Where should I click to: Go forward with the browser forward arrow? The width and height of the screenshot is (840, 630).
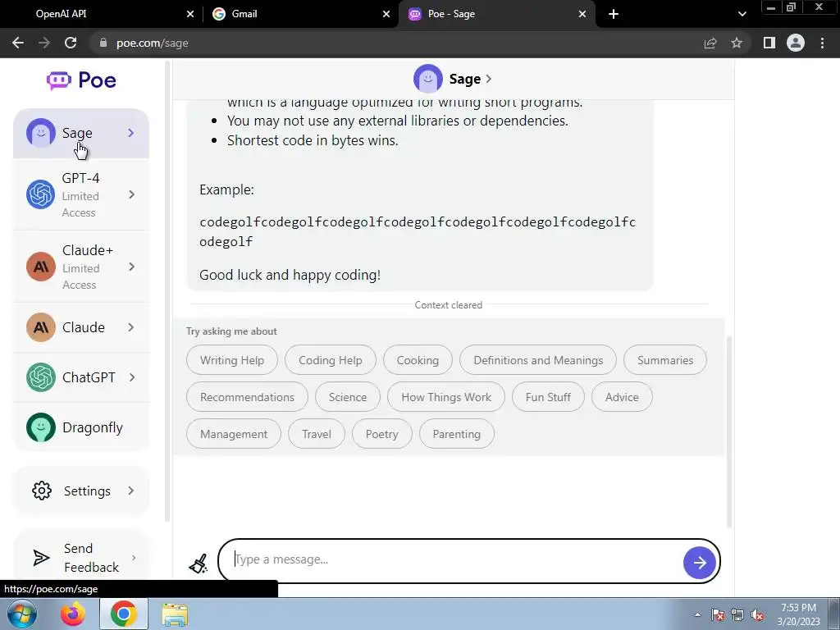[x=44, y=43]
